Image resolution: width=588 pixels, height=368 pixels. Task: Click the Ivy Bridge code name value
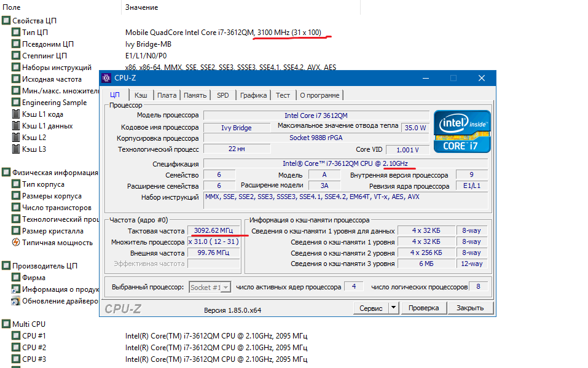click(237, 128)
